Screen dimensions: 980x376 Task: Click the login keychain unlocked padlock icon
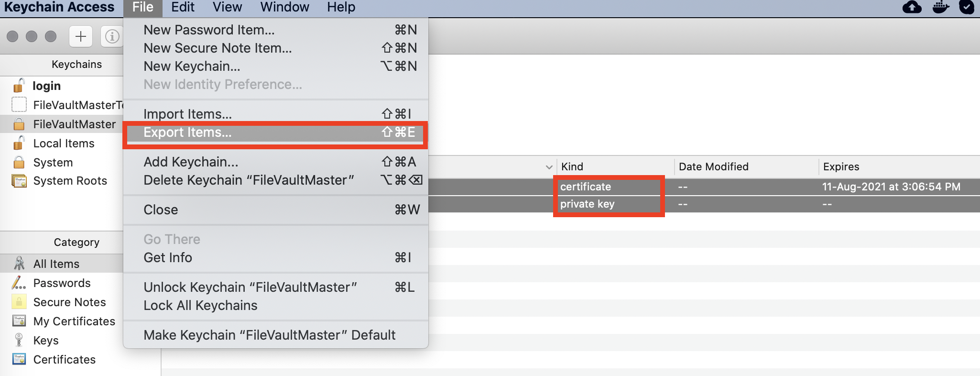pyautogui.click(x=19, y=86)
